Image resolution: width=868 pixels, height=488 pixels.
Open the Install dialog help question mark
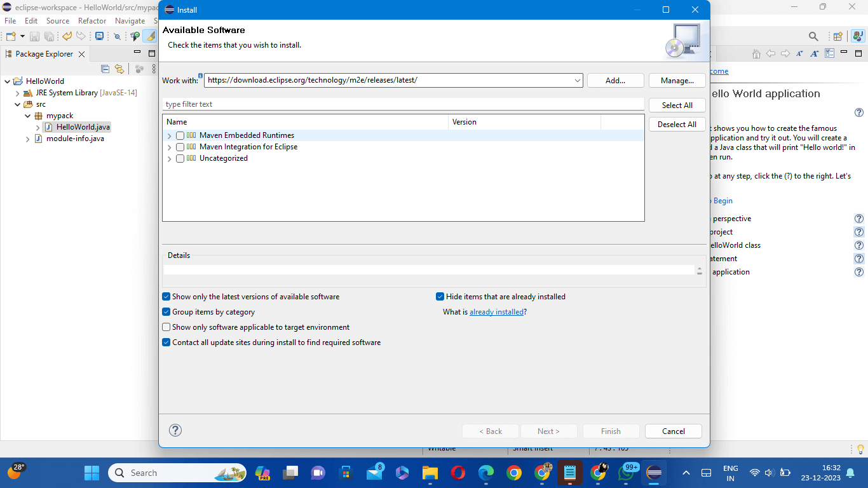point(175,430)
